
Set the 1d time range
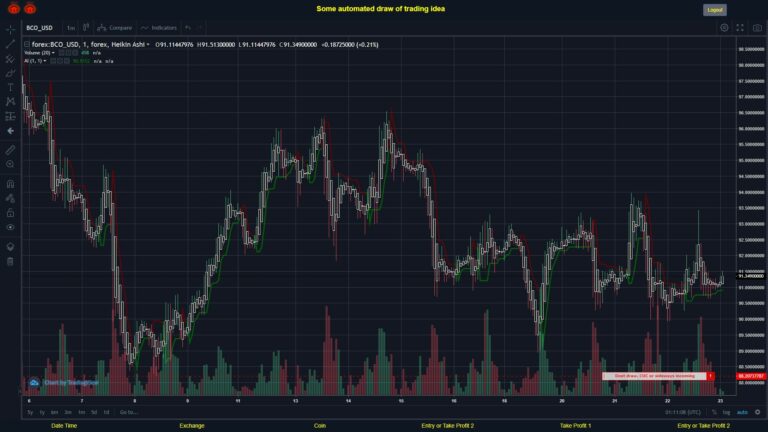click(x=106, y=412)
